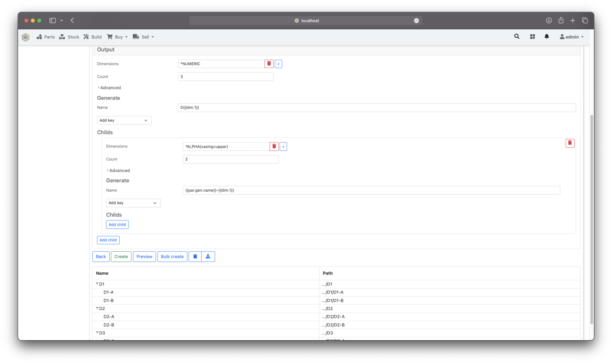The width and height of the screenshot is (612, 364).
Task: Click the Count field containing 3
Action: point(225,76)
